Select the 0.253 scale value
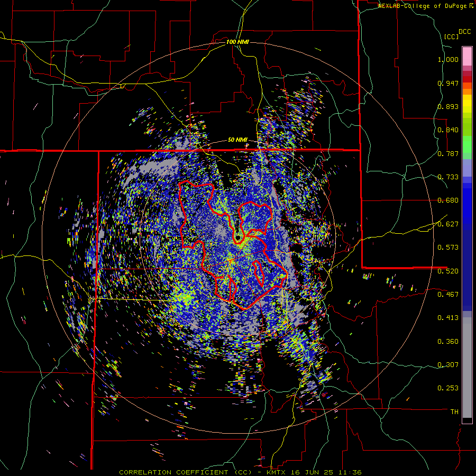476x476 pixels. coord(448,388)
